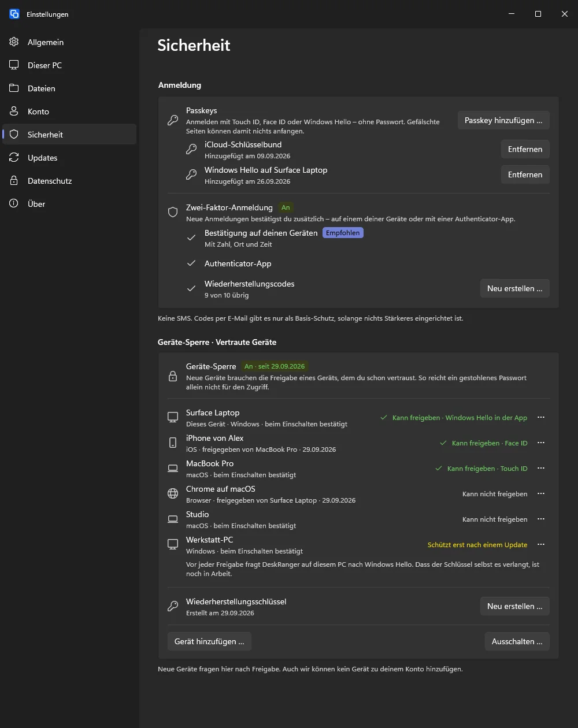
Task: Click Passkey hinzufügen button
Action: [503, 120]
